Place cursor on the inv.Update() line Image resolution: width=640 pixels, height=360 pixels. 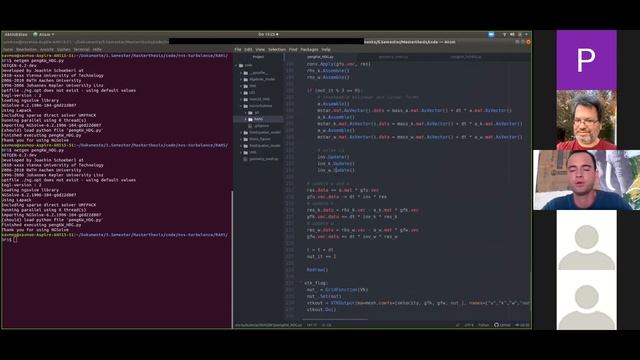333,157
